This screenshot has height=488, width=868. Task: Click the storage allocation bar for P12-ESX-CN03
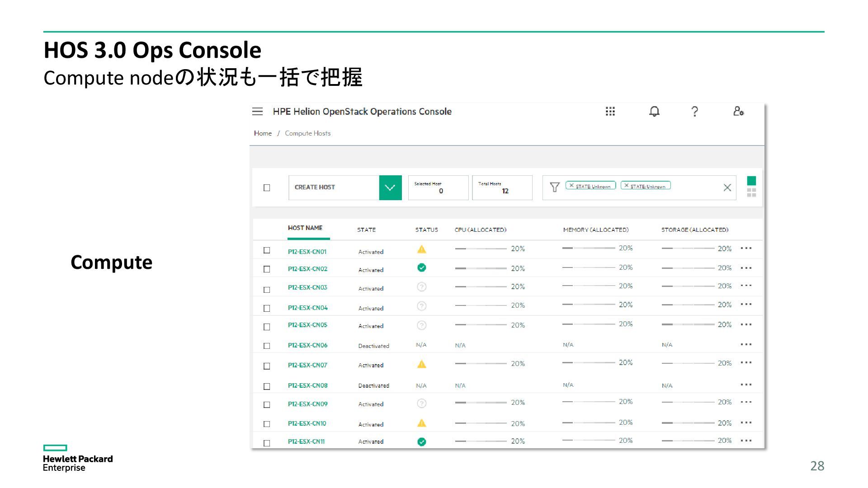coord(688,286)
